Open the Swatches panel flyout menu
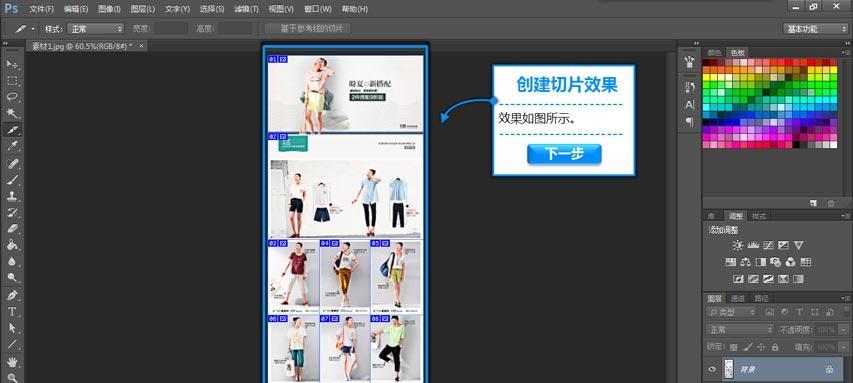The image size is (853, 383). point(846,52)
